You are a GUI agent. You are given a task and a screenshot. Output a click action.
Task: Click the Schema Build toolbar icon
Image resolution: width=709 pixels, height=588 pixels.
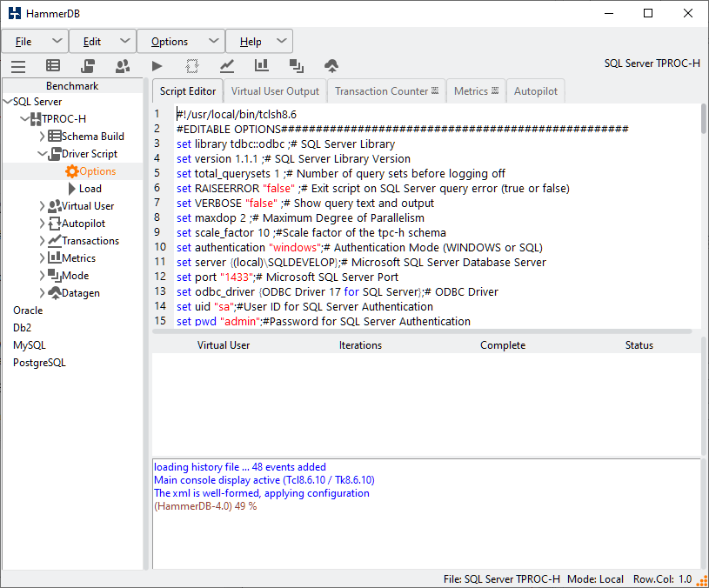pyautogui.click(x=53, y=66)
